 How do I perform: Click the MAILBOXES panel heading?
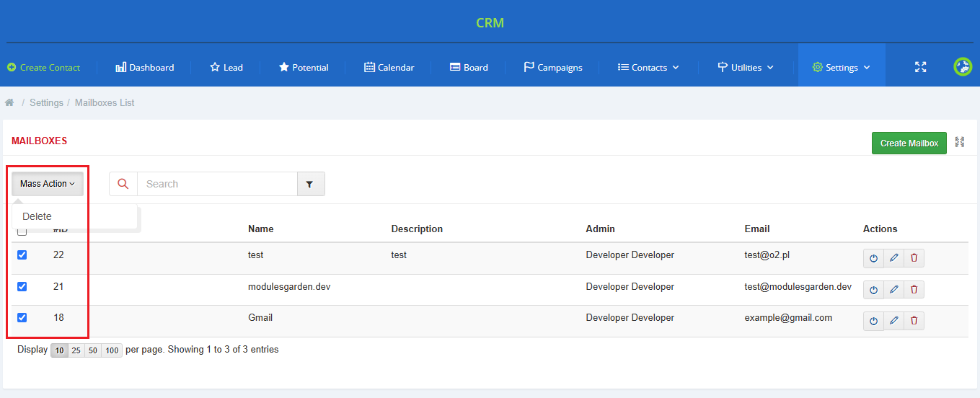(40, 141)
